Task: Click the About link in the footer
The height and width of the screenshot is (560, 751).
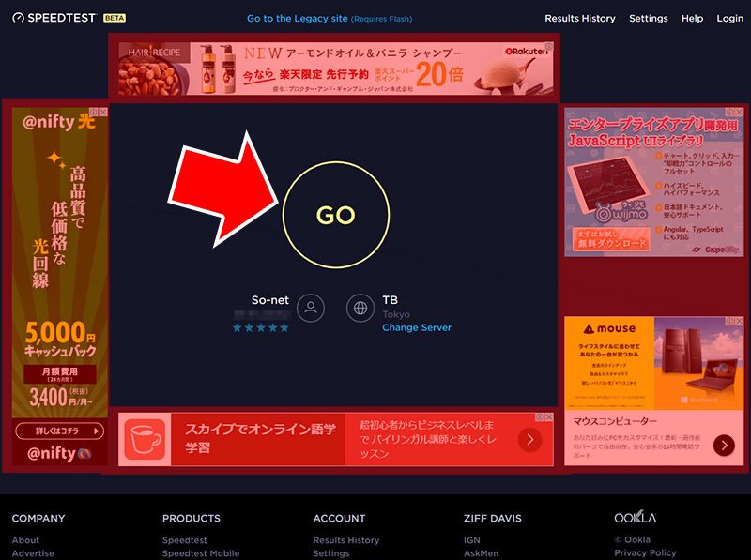Action: (x=25, y=540)
